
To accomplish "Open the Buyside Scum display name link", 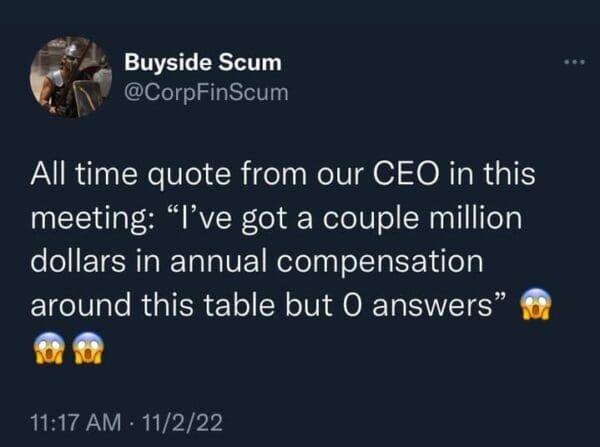I will point(203,63).
